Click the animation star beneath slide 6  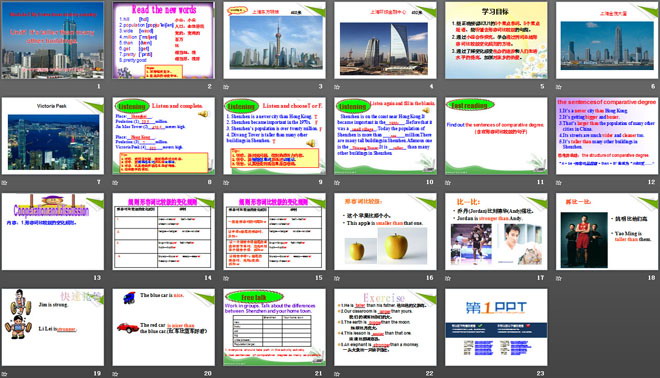click(x=559, y=87)
